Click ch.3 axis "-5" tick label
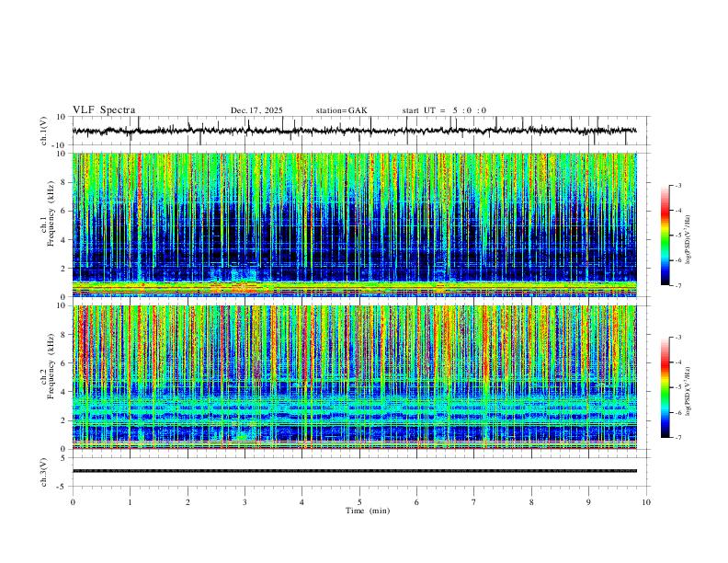 click(63, 487)
